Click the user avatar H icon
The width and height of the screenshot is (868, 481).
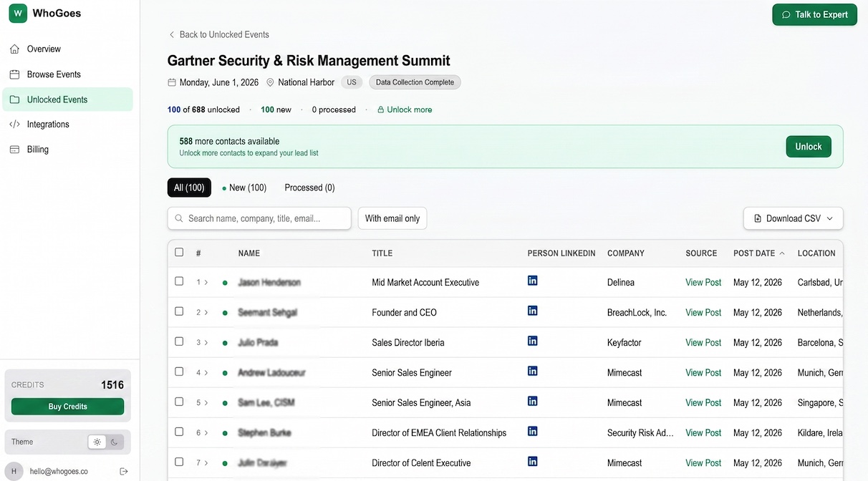click(x=14, y=472)
